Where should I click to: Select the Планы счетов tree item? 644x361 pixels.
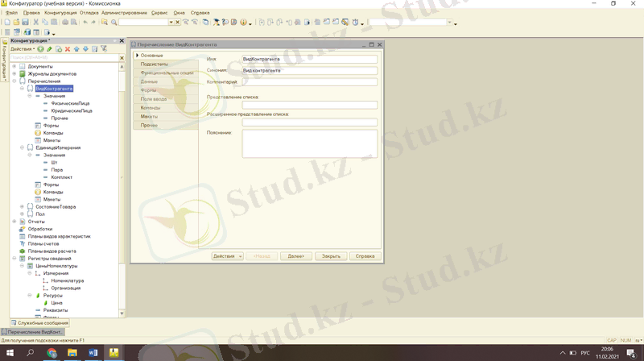pyautogui.click(x=43, y=244)
